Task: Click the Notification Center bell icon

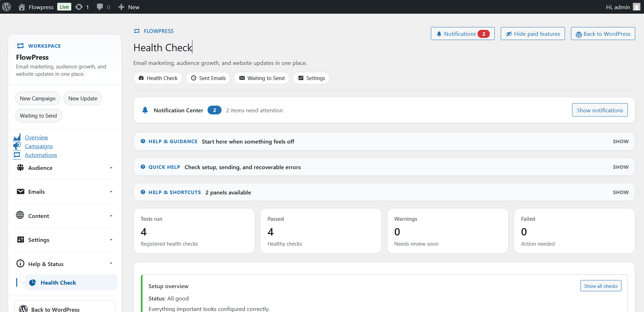Action: coord(145,110)
